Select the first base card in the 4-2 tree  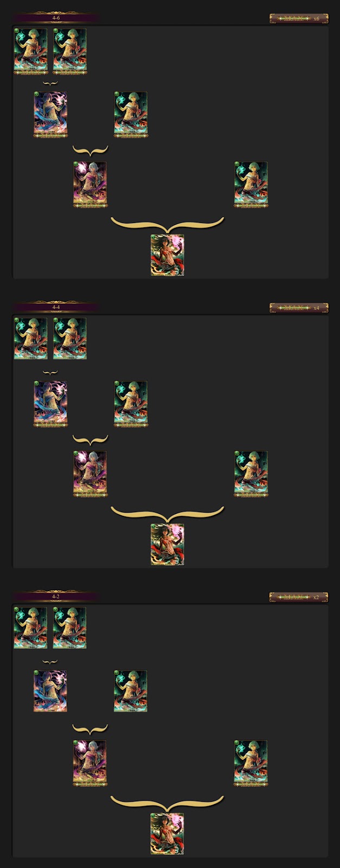[30, 628]
